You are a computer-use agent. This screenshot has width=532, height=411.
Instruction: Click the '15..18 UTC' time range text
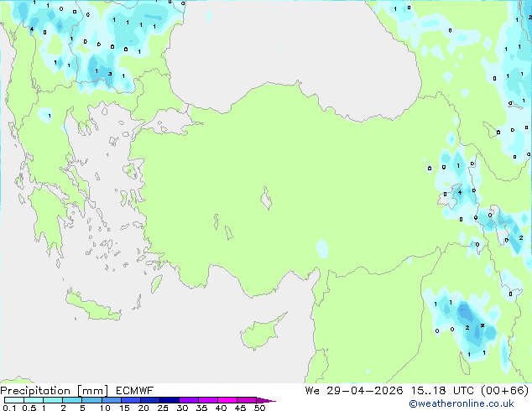pyautogui.click(x=441, y=391)
